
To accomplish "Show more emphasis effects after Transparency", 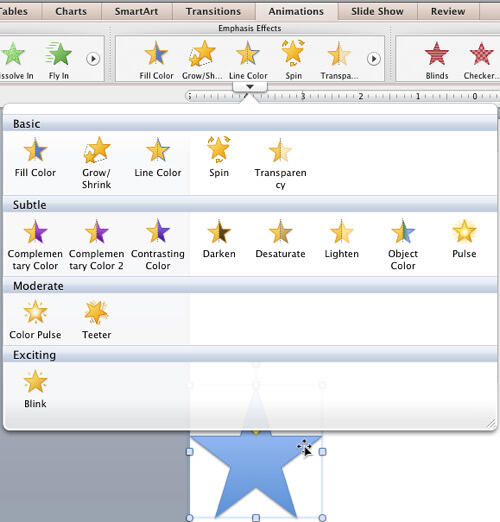I will pyautogui.click(x=374, y=59).
